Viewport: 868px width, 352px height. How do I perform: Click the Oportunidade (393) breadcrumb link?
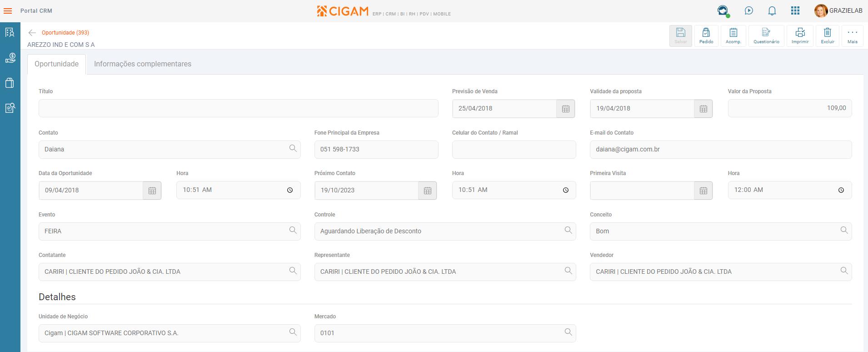(65, 33)
